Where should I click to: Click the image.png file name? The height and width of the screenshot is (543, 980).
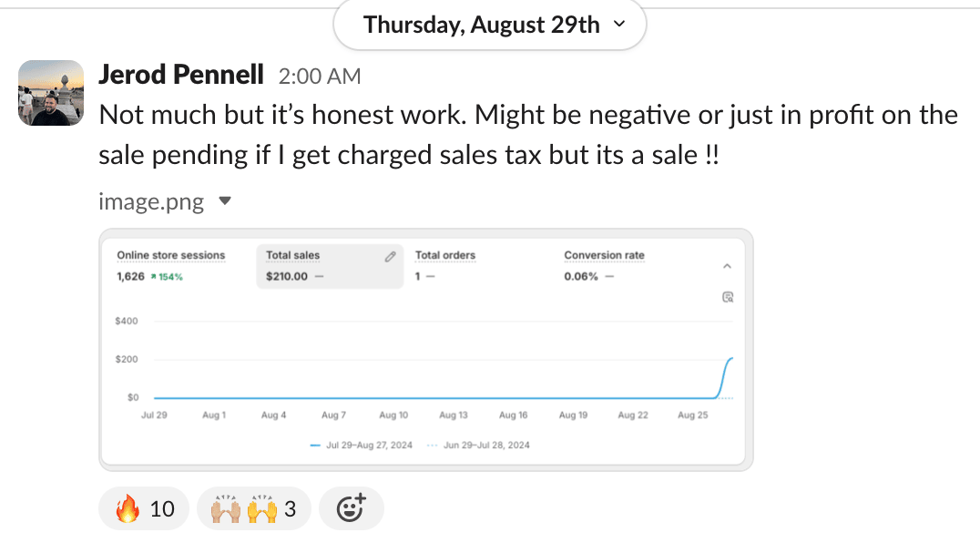click(151, 201)
